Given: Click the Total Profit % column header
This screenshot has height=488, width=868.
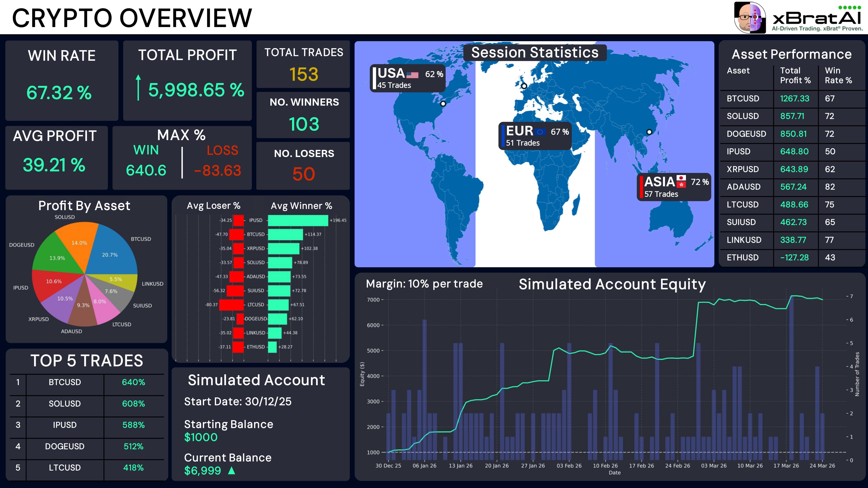Looking at the screenshot, I should click(795, 75).
